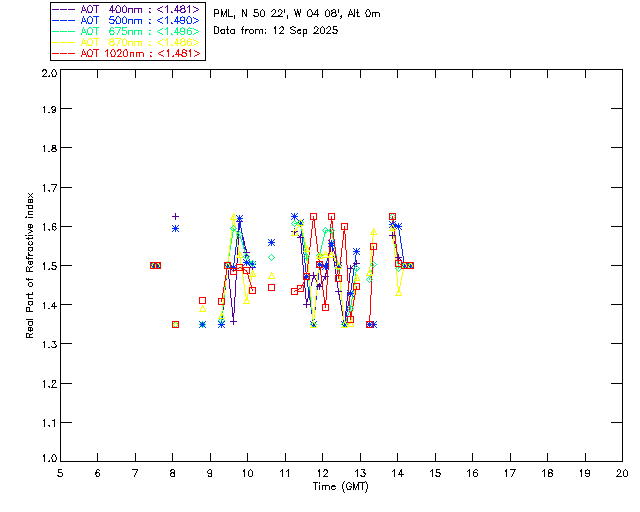The height and width of the screenshot is (512, 640).
Task: Click the isolated purple plus marker near 8 GMT
Action: 176,216
